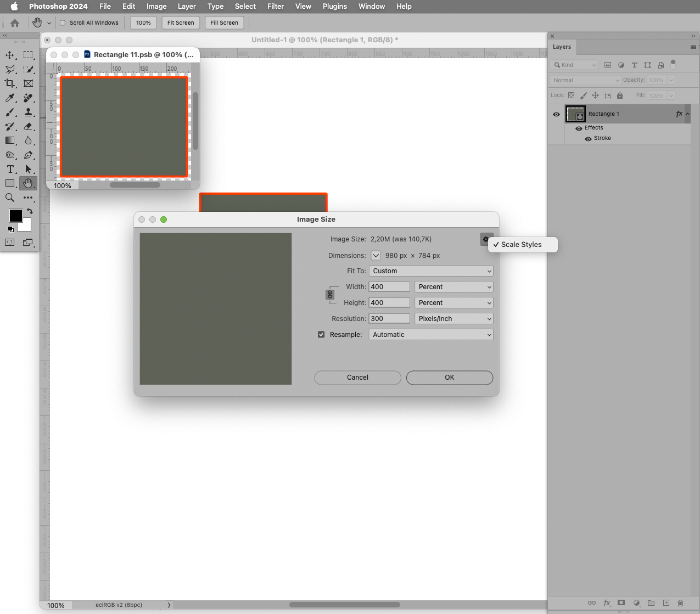Image resolution: width=700 pixels, height=614 pixels.
Task: Open the Fit To dropdown
Action: (x=430, y=271)
